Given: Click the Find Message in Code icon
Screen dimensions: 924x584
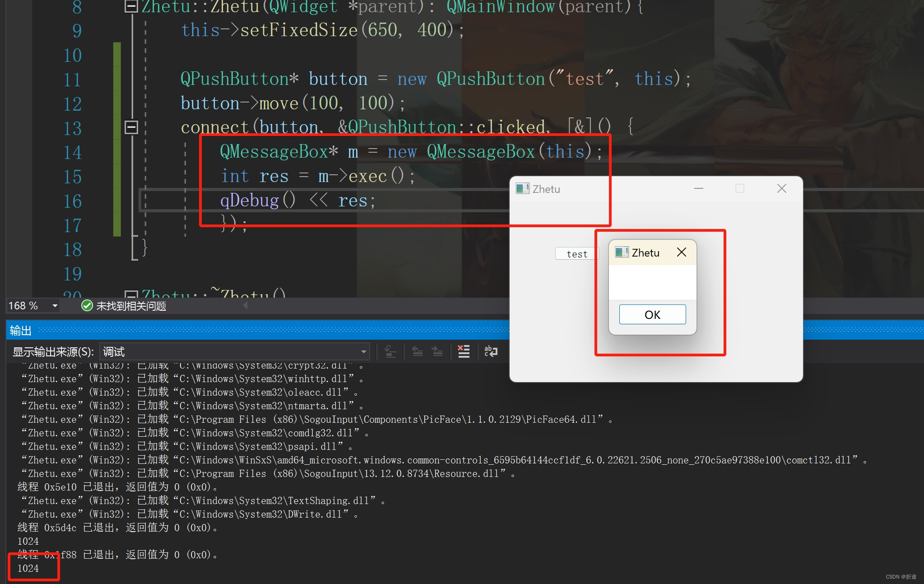Looking at the screenshot, I should pyautogui.click(x=390, y=351).
